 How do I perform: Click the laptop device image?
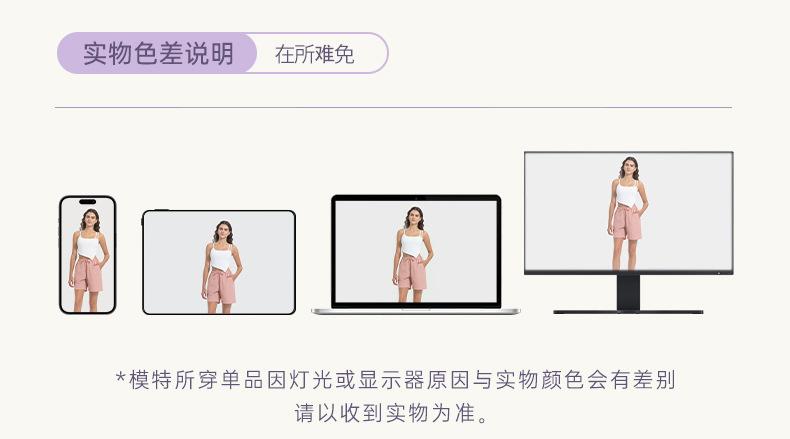416,255
